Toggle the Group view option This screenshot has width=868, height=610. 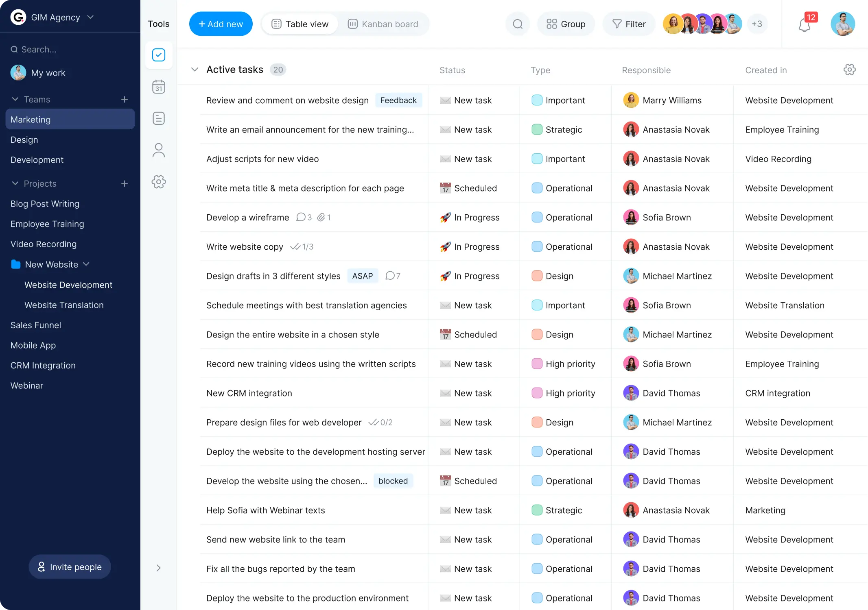[566, 24]
